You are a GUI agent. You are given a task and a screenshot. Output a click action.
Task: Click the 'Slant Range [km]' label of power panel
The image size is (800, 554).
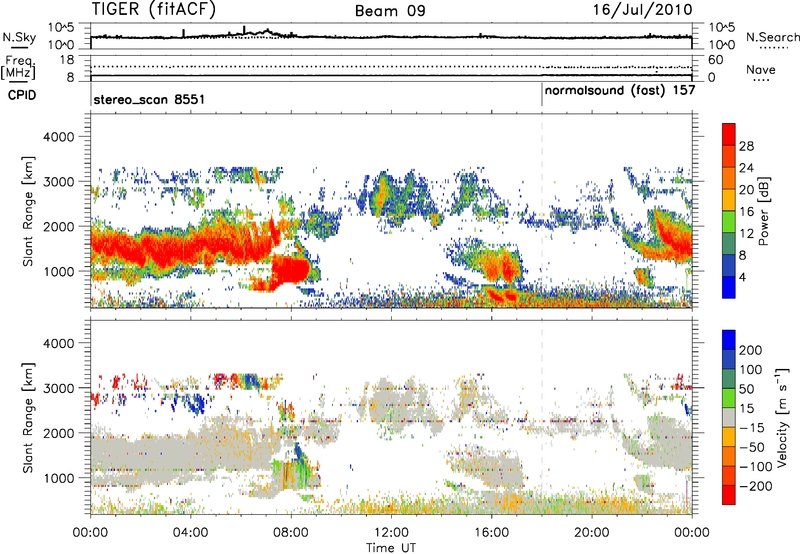(28, 211)
